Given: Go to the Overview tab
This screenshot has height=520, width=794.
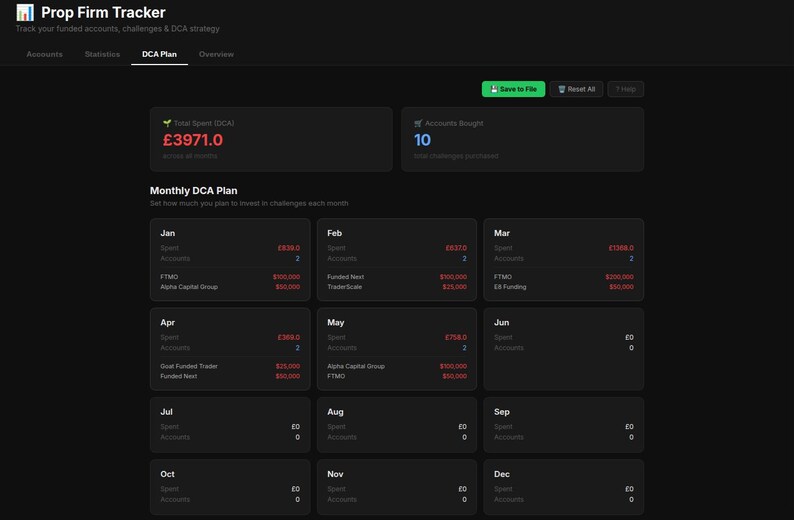Looking at the screenshot, I should click(x=216, y=54).
